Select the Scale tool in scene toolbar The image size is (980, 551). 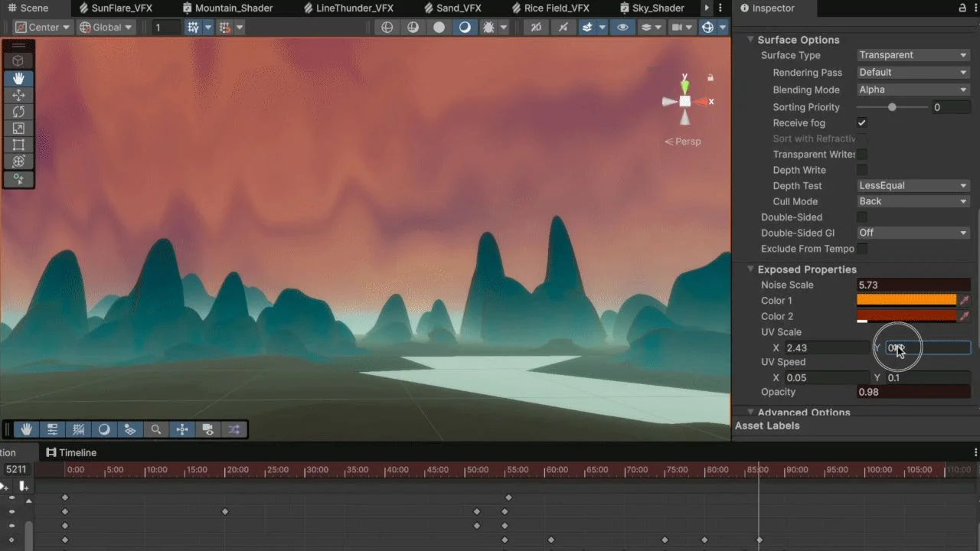18,129
